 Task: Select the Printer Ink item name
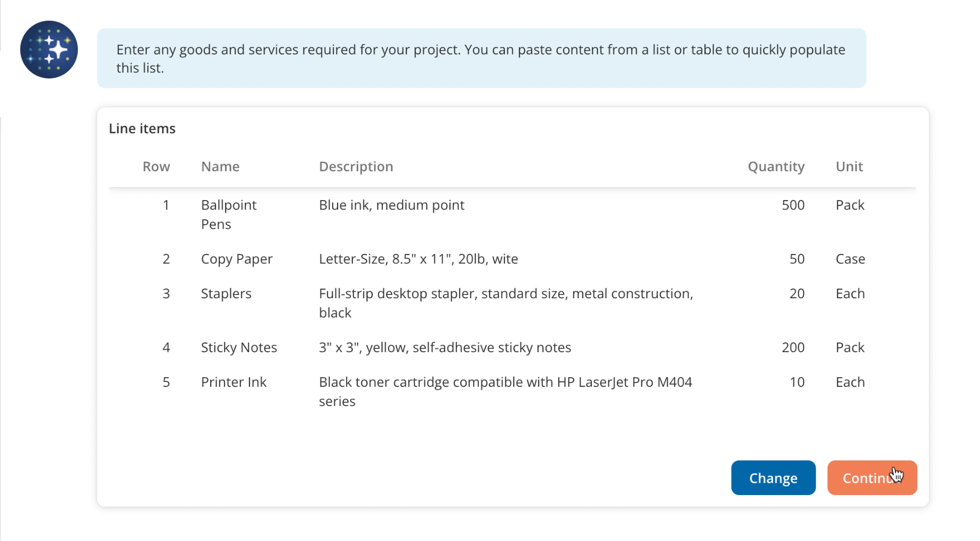234,382
